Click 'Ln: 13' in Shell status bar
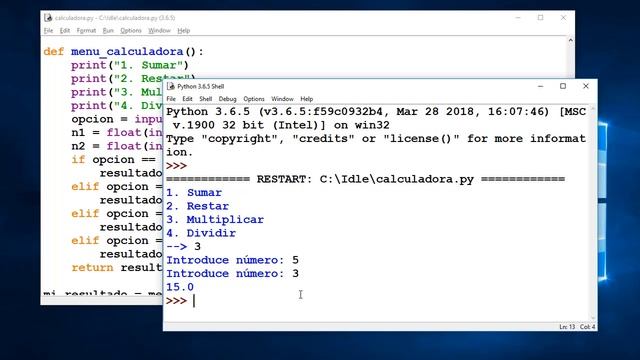Viewport: 640px width, 360px height. tap(567, 327)
